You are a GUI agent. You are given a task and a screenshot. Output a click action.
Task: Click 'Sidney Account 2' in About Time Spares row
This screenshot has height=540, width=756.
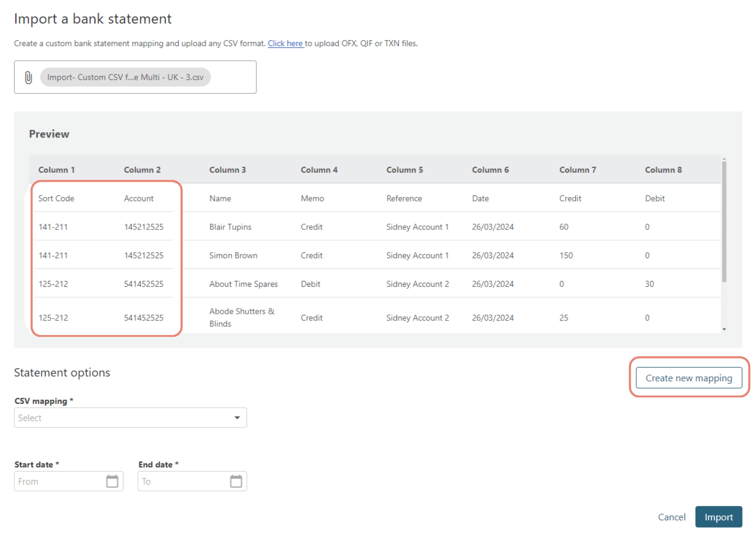pyautogui.click(x=418, y=284)
